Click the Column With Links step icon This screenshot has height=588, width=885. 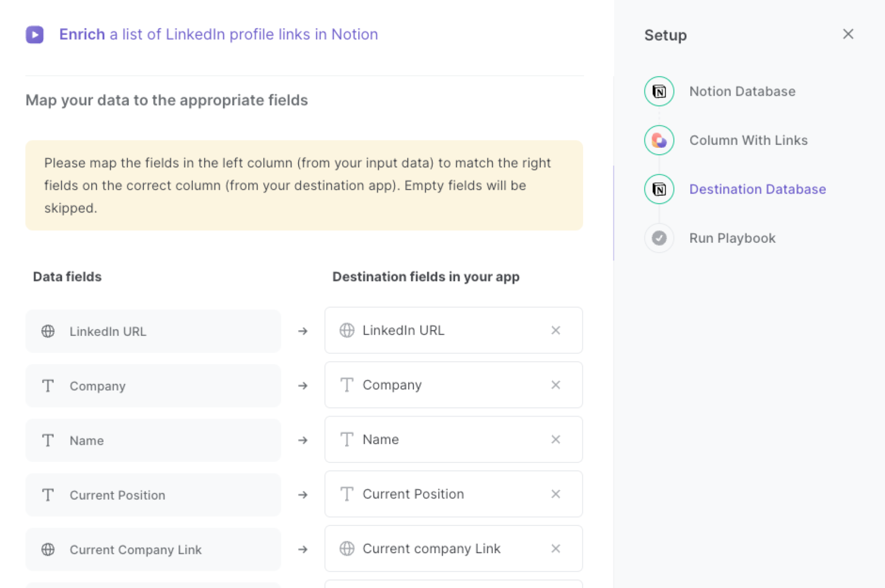(659, 141)
